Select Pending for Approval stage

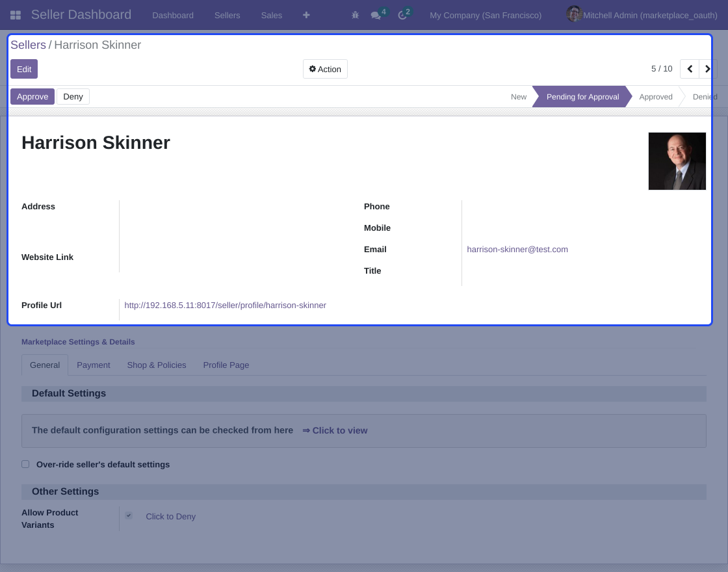coord(582,97)
